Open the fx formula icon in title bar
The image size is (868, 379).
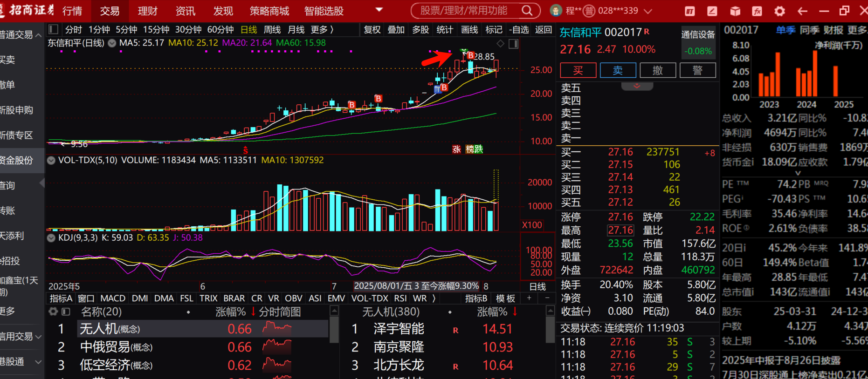pyautogui.click(x=758, y=11)
